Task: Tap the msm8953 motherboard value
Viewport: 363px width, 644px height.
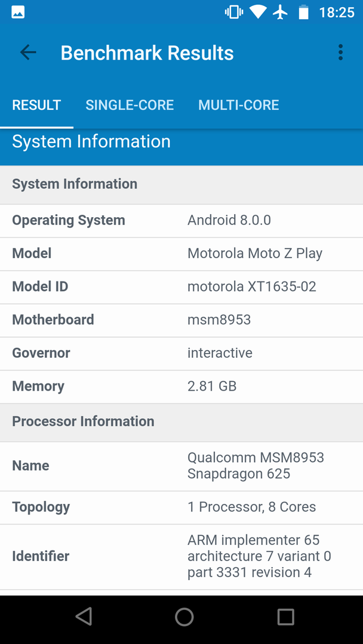Action: pos(219,320)
